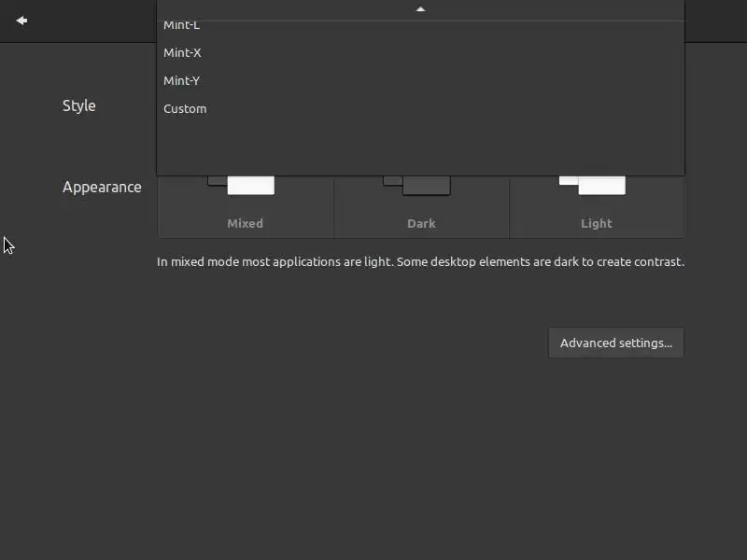
Task: Go back using the left arrow icon
Action: (21, 21)
